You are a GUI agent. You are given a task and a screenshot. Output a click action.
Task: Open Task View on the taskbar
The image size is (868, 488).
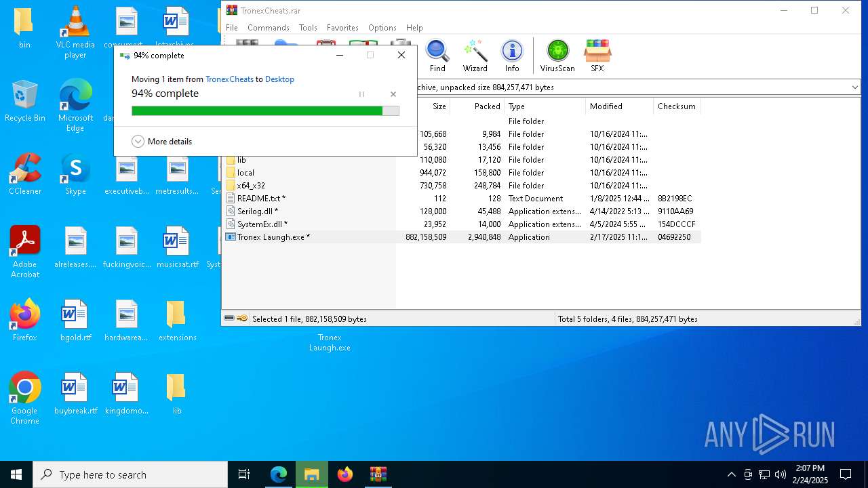tap(244, 474)
